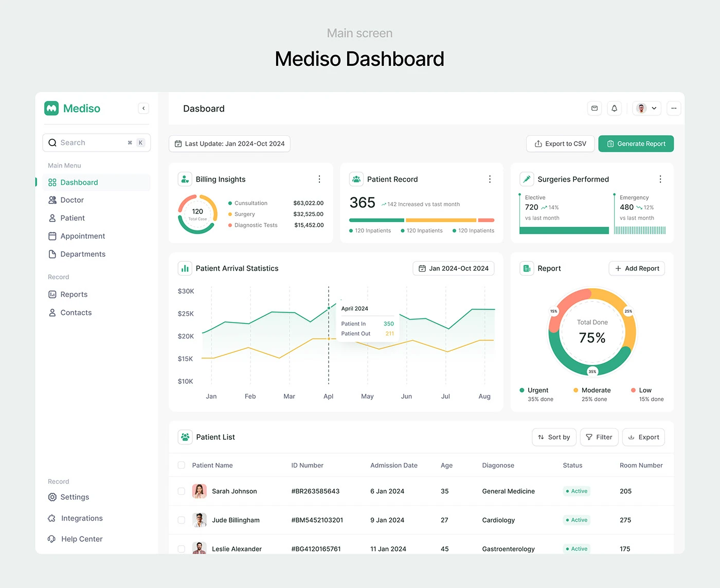Open Surgeries Performed options menu
This screenshot has width=720, height=588.
[x=660, y=179]
